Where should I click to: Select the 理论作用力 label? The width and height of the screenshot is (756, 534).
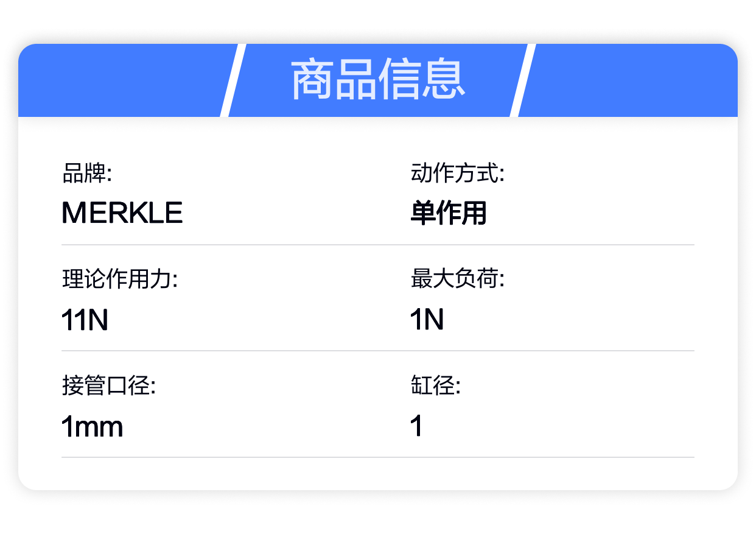tap(120, 280)
